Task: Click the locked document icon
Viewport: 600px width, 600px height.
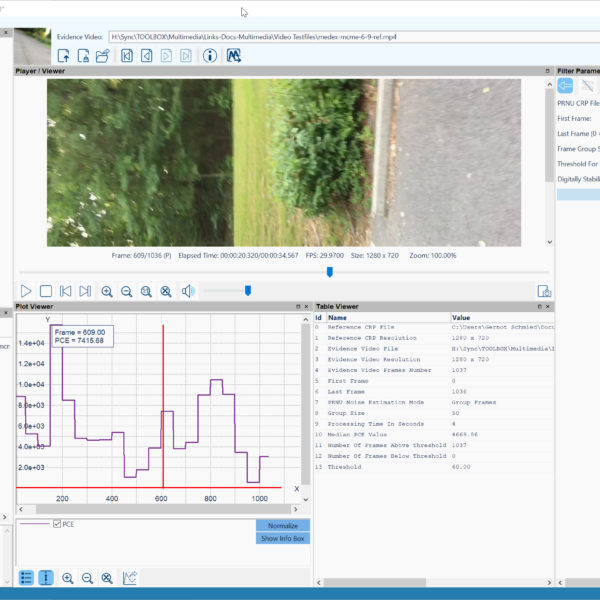Action: (x=83, y=56)
